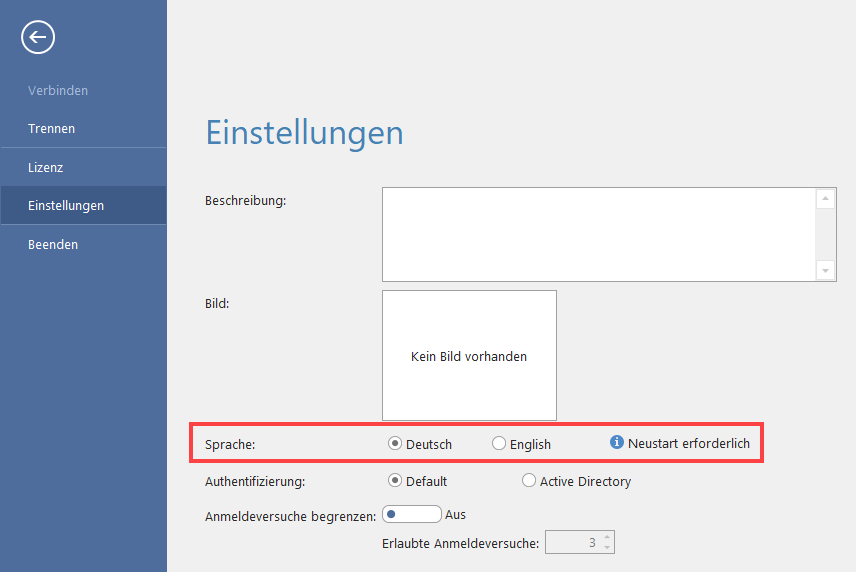
Task: Choose Active Directory authentication
Action: click(x=529, y=481)
